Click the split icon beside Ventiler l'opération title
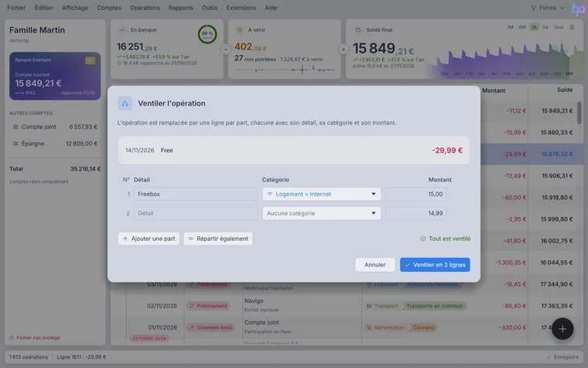Viewport: 588px width, 368px height. pyautogui.click(x=125, y=103)
